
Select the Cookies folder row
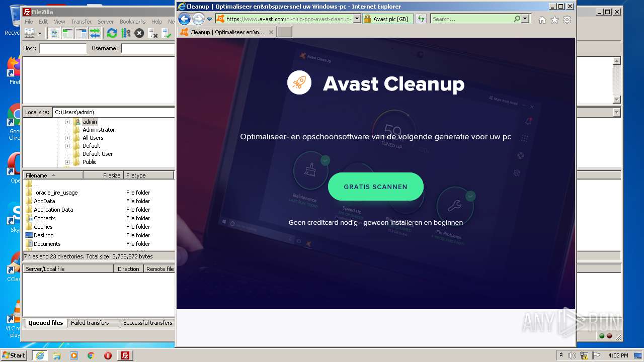pyautogui.click(x=99, y=227)
